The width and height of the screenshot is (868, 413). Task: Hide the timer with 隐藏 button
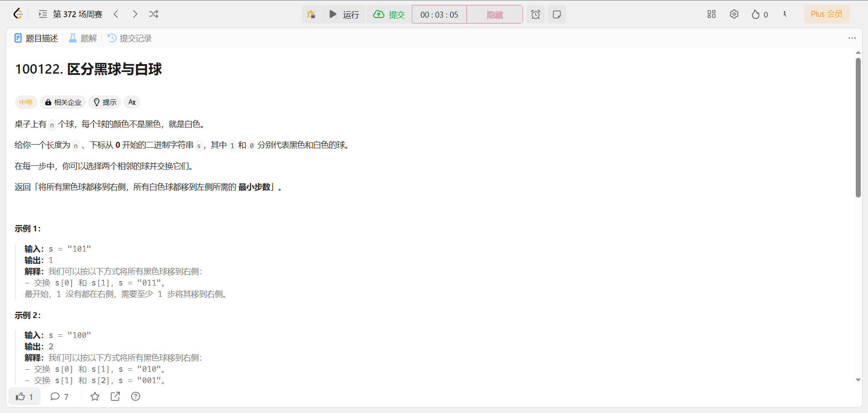pos(495,14)
